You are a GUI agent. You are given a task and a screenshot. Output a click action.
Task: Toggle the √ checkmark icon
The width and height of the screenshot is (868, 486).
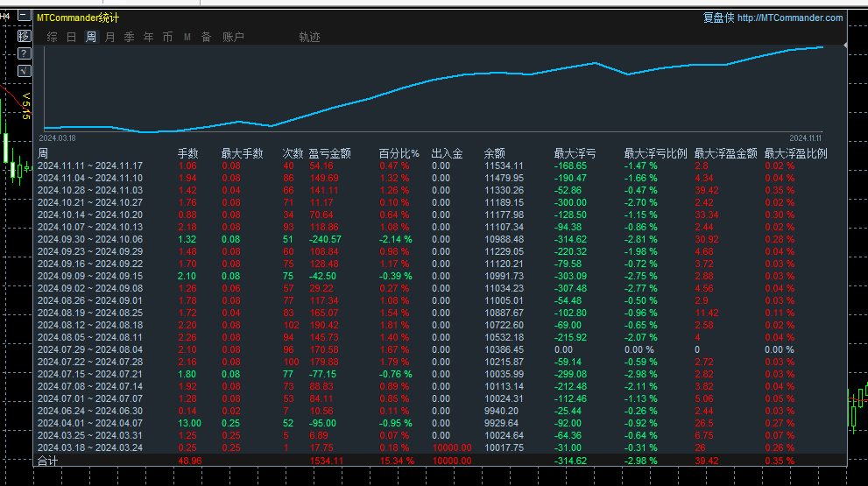point(24,70)
